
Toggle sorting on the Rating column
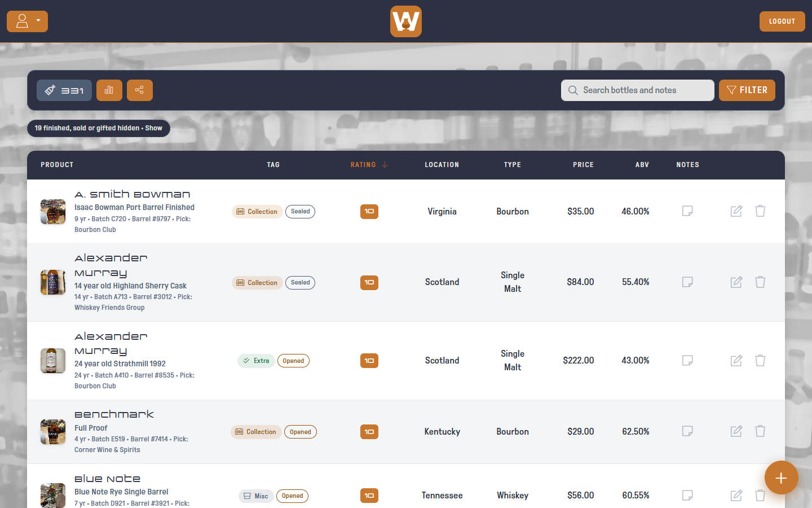369,165
